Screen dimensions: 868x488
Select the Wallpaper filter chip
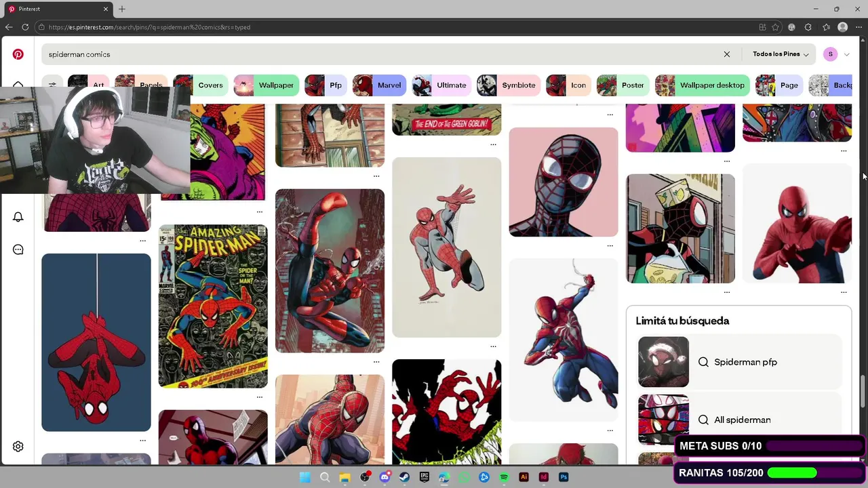(266, 85)
